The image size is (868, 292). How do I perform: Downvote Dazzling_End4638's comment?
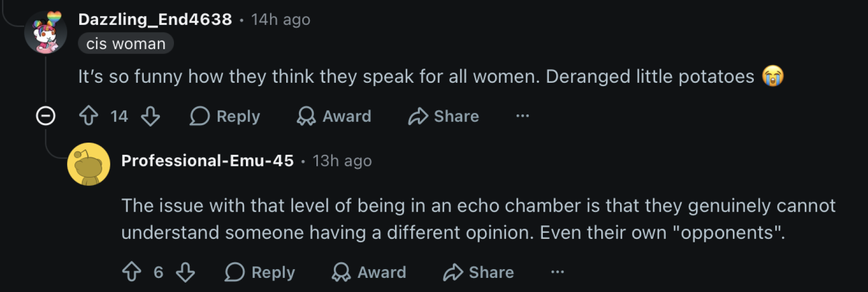coord(150,116)
